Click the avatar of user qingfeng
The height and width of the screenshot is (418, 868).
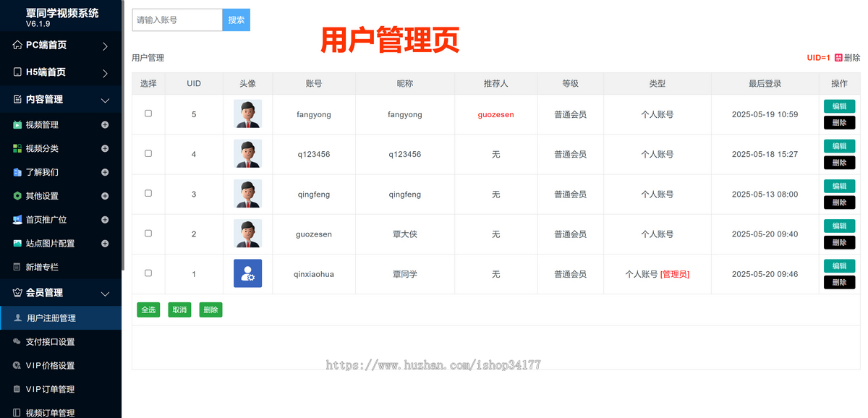point(247,194)
